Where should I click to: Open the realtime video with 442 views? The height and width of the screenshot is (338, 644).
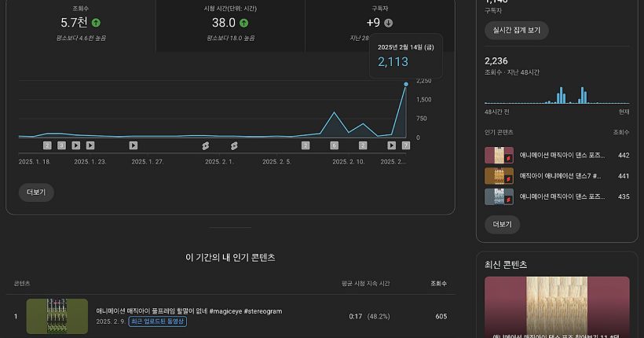562,156
